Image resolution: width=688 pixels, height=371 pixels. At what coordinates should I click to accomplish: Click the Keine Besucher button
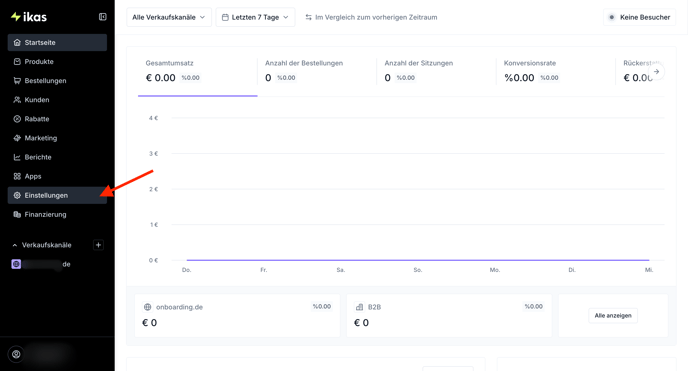(640, 17)
